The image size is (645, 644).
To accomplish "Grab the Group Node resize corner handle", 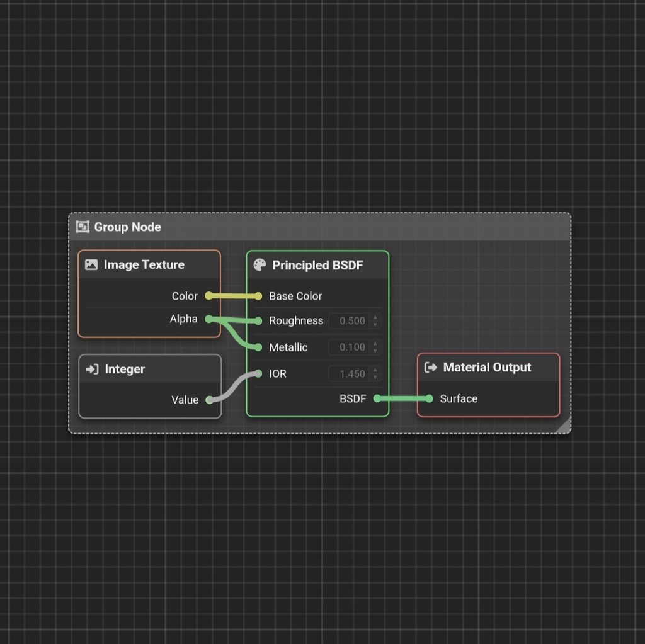I will coord(564,427).
